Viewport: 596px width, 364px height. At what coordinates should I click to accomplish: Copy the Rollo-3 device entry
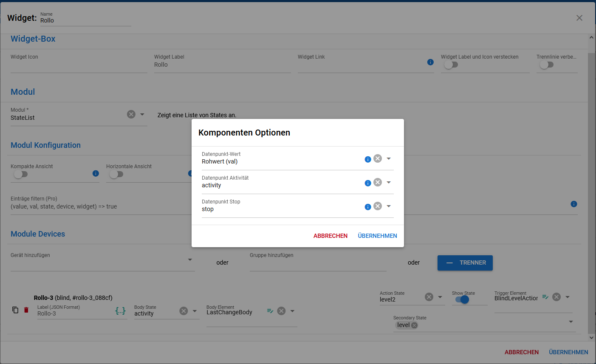click(x=15, y=310)
